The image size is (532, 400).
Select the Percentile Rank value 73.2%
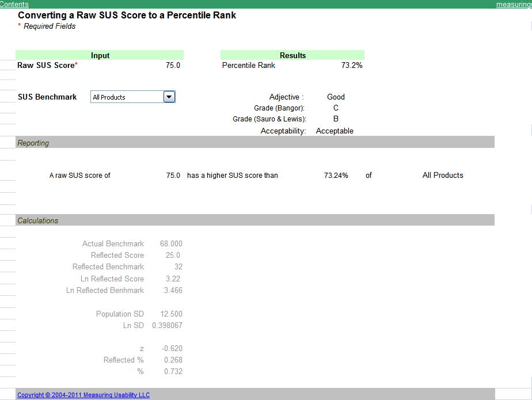(x=352, y=65)
